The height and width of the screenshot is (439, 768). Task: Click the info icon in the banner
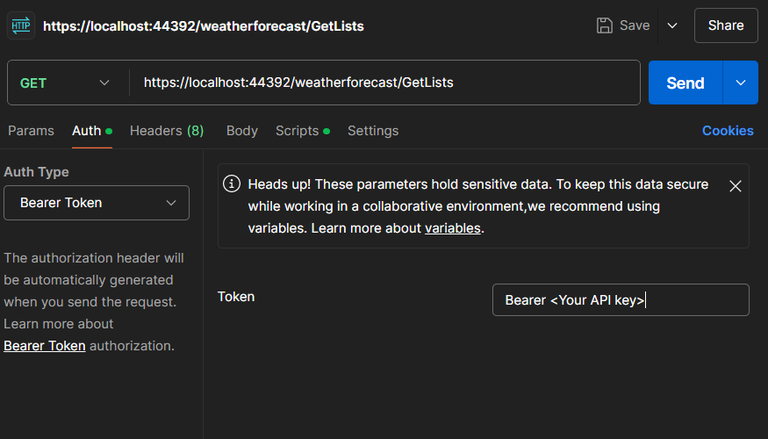231,184
